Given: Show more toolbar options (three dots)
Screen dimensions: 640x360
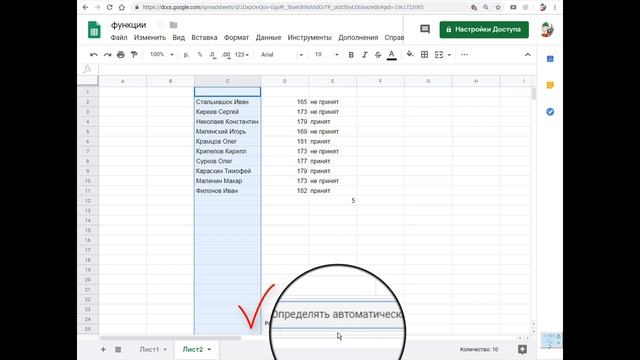Looking at the screenshot, I should coord(464,55).
